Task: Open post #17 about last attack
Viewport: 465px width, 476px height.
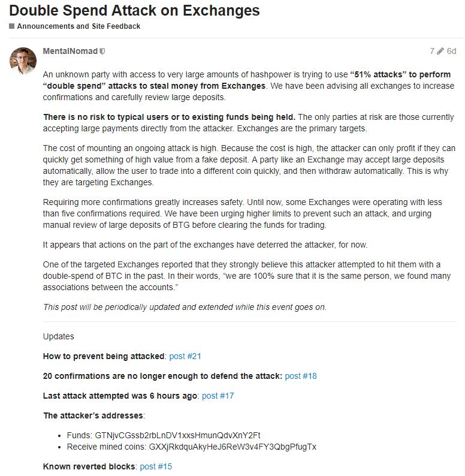Action: pos(218,396)
